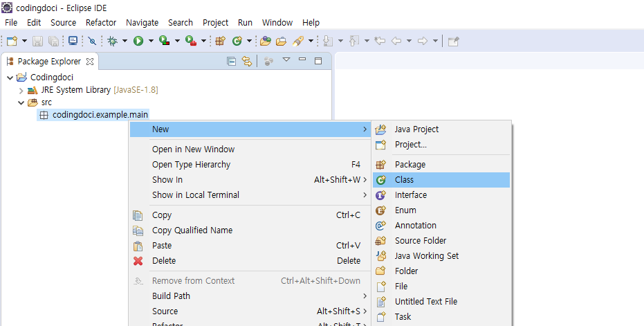This screenshot has width=644, height=326.
Task: Collapse All in Package Explorer
Action: click(231, 61)
